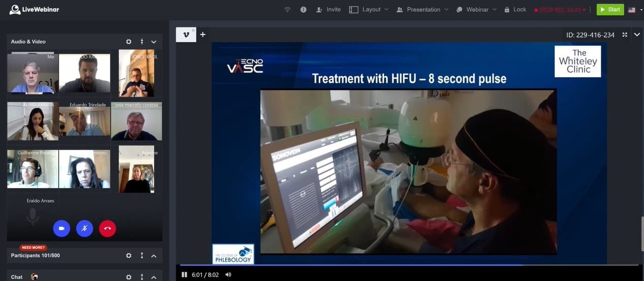Open Audio & Video settings gear
This screenshot has width=644, height=281.
[x=128, y=42]
